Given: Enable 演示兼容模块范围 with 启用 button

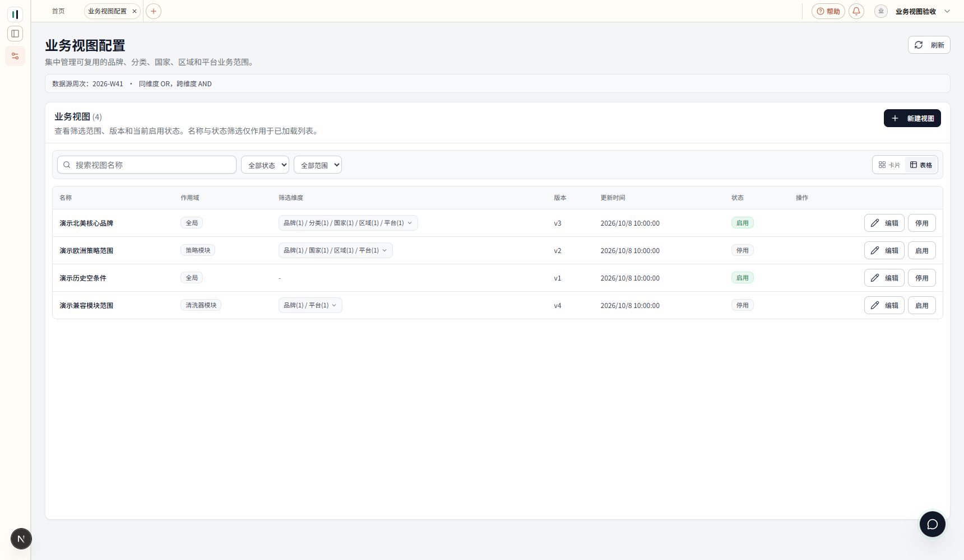Looking at the screenshot, I should 921,305.
